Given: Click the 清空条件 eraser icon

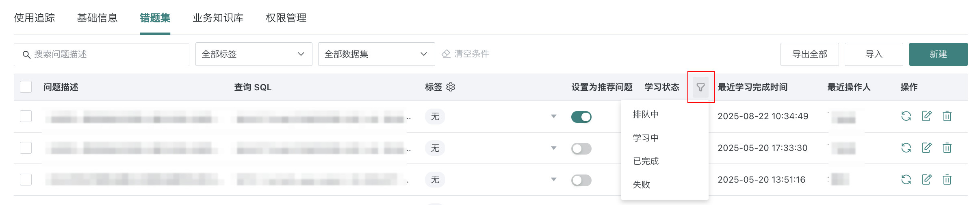Looking at the screenshot, I should 446,54.
